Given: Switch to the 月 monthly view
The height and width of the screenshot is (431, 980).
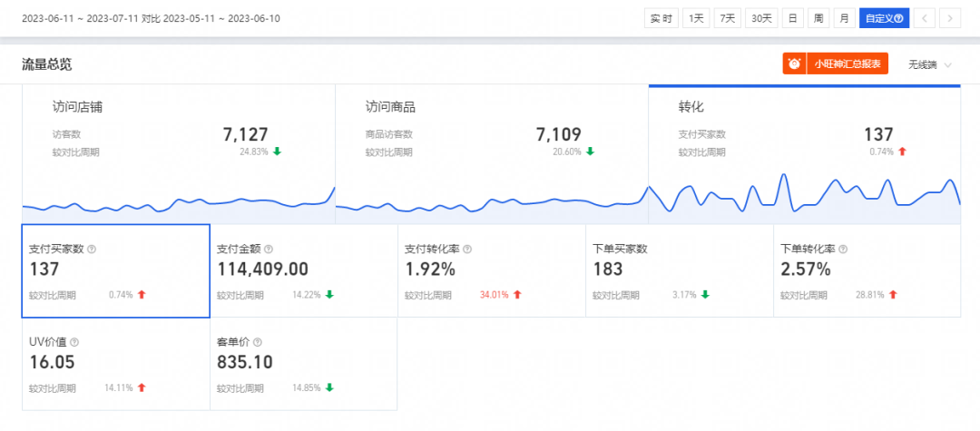Looking at the screenshot, I should (844, 18).
